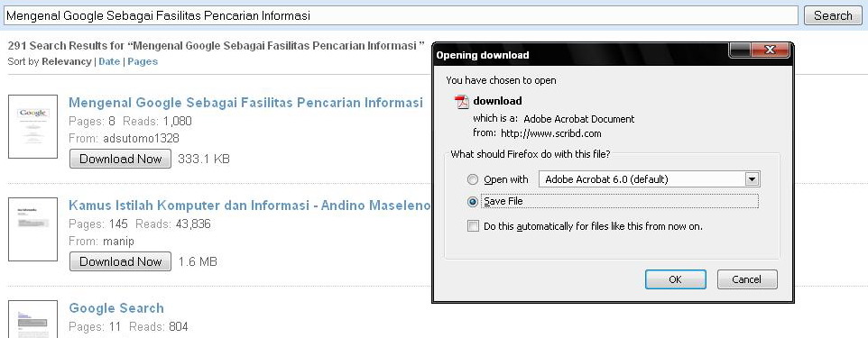Cancel the download dialog
This screenshot has height=338, width=868.
[747, 279]
